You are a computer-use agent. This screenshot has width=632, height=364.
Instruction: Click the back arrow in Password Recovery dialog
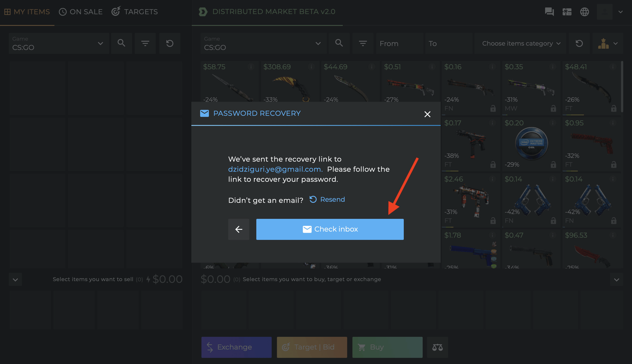[x=239, y=229]
